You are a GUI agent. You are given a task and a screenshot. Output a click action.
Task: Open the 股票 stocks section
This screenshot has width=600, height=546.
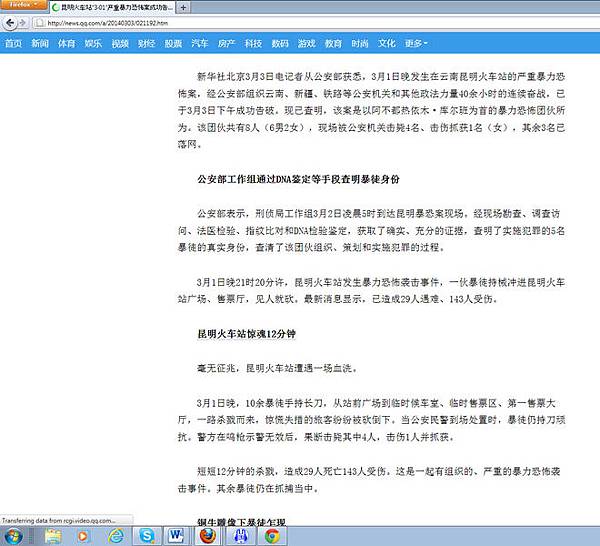[x=173, y=44]
